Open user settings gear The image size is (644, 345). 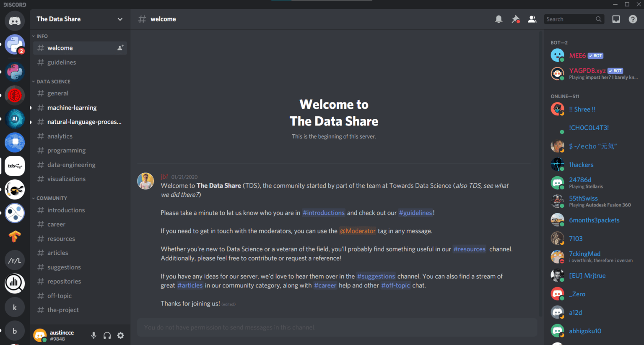(x=120, y=335)
